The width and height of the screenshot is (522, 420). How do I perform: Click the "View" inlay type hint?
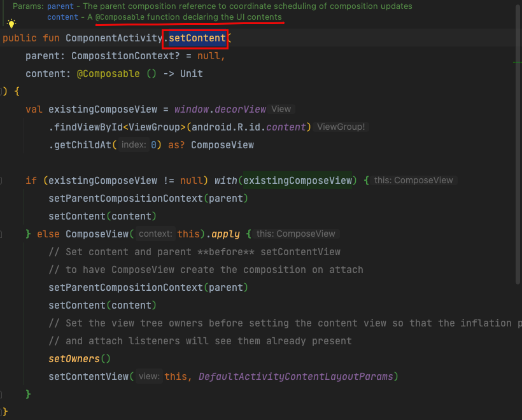[x=281, y=109]
